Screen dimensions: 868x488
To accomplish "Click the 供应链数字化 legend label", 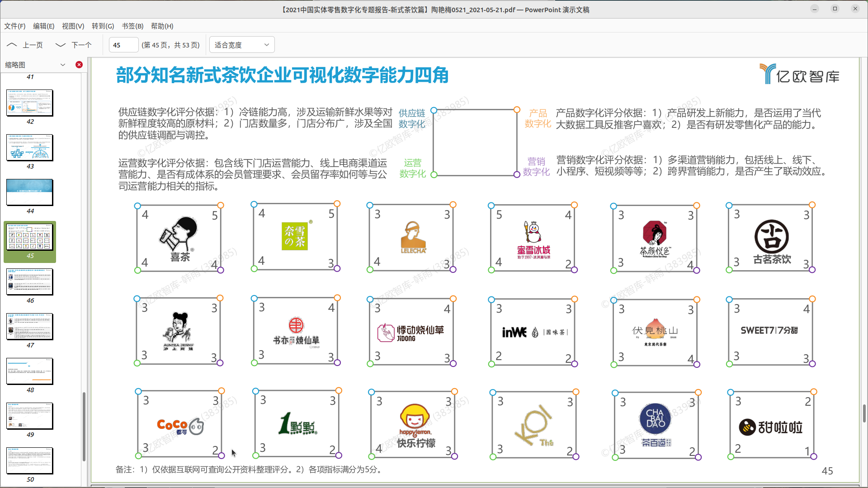I will [x=412, y=118].
